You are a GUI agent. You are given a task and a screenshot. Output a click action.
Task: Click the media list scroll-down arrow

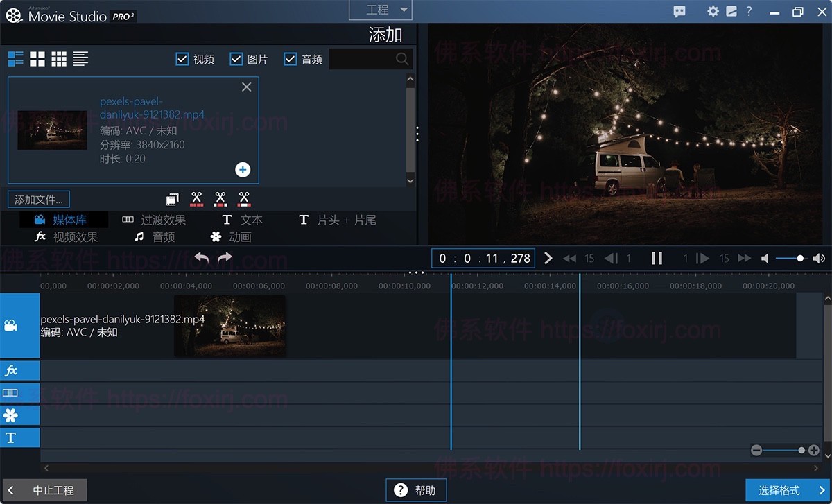(x=410, y=180)
